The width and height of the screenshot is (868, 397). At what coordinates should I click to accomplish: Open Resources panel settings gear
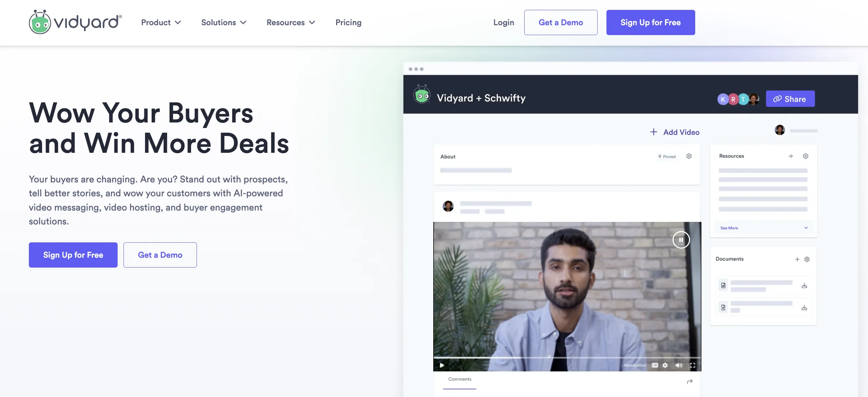click(x=806, y=156)
